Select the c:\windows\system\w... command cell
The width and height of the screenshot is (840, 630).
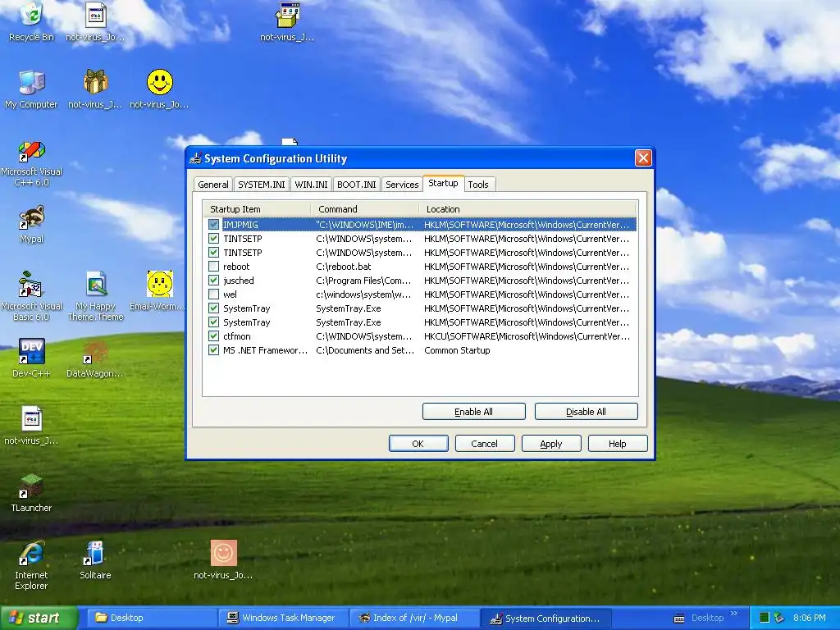point(363,294)
